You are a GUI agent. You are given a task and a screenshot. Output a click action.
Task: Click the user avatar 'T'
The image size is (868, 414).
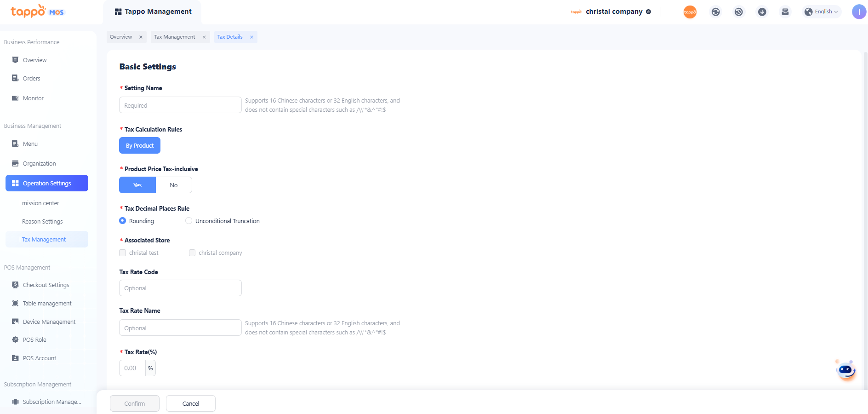click(858, 12)
